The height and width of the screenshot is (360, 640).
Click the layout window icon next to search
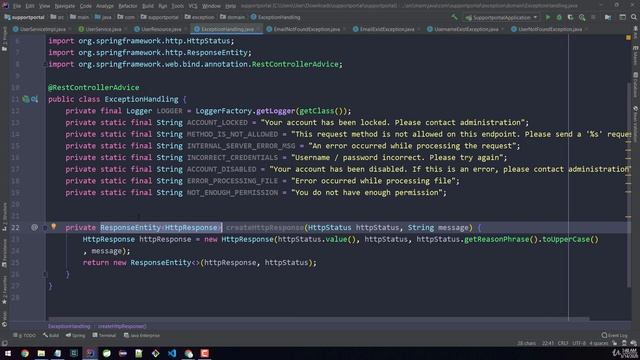(x=622, y=17)
